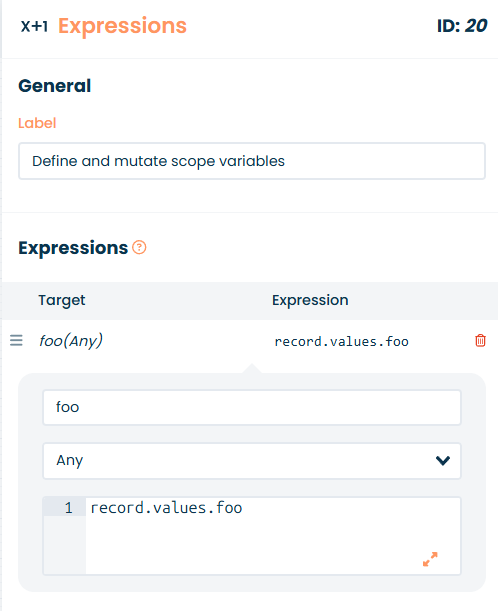Click the ID: 20 indicator
Viewport: 498px width, 611px height.
pyautogui.click(x=462, y=26)
